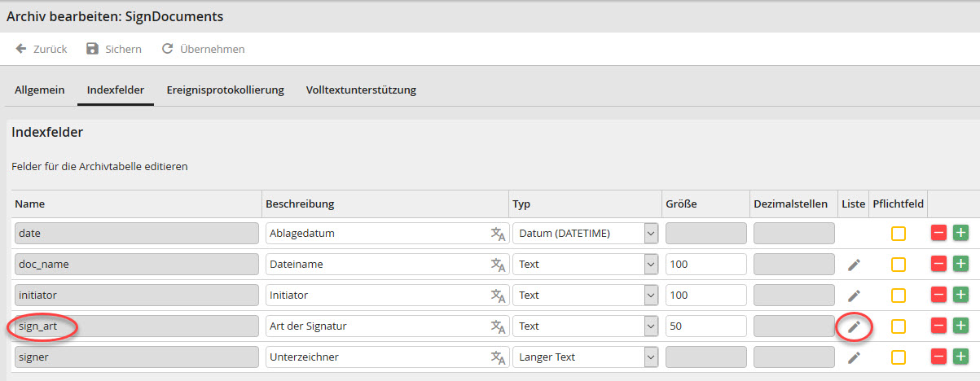Open list editor pencil for sign_art row
The image size is (980, 381).
854,326
